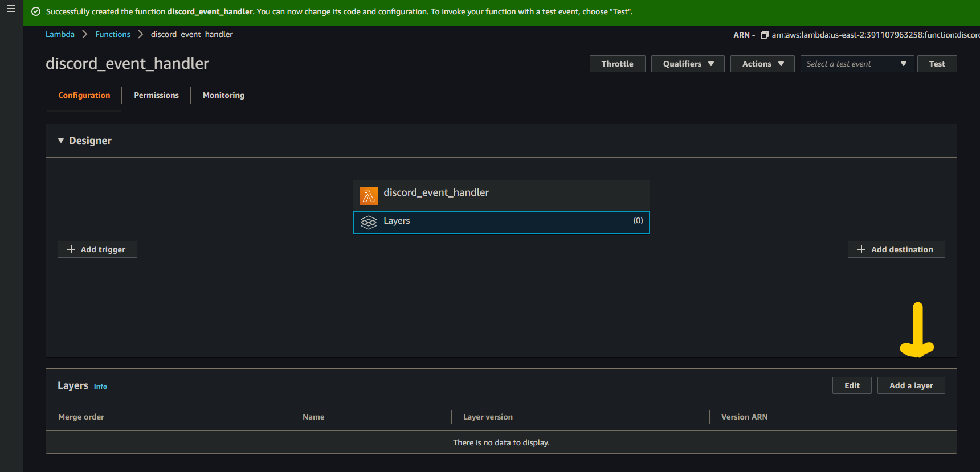The height and width of the screenshot is (472, 980).
Task: Click the Add destination button
Action: pyautogui.click(x=896, y=249)
